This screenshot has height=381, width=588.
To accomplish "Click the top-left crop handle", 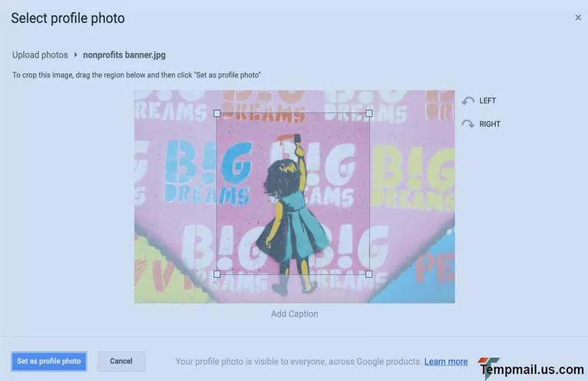I will (216, 114).
